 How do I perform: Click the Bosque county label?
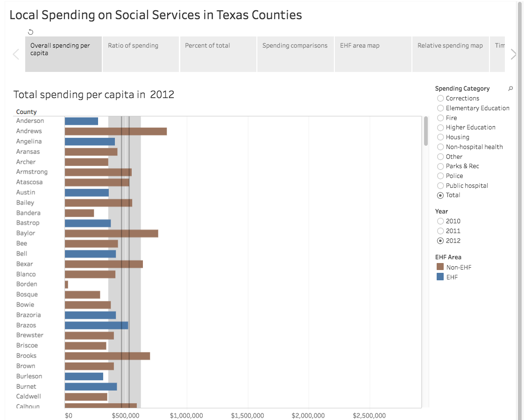(27, 295)
